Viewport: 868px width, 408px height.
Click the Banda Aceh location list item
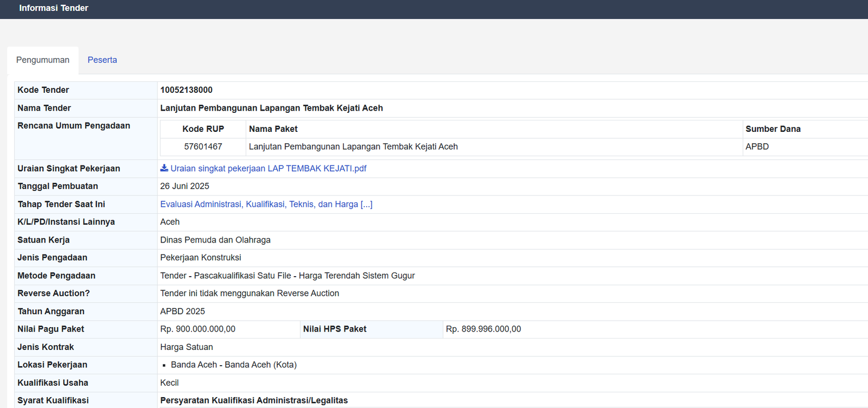click(233, 365)
